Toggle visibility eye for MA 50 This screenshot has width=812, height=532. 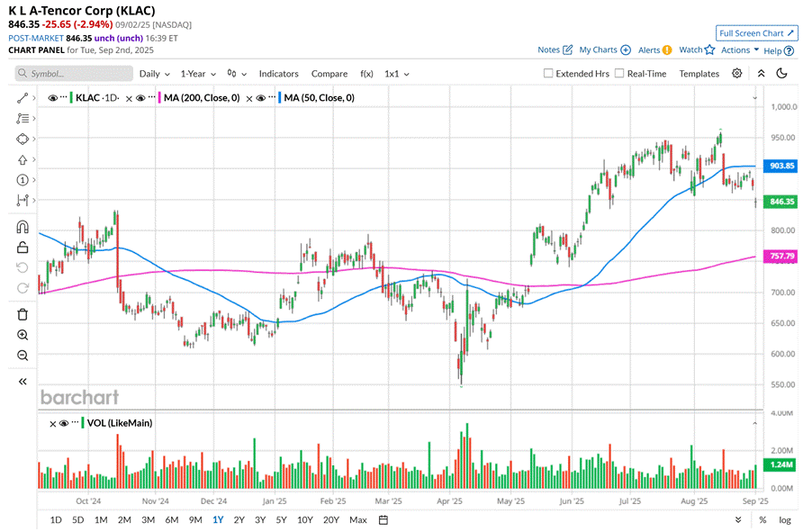point(260,98)
